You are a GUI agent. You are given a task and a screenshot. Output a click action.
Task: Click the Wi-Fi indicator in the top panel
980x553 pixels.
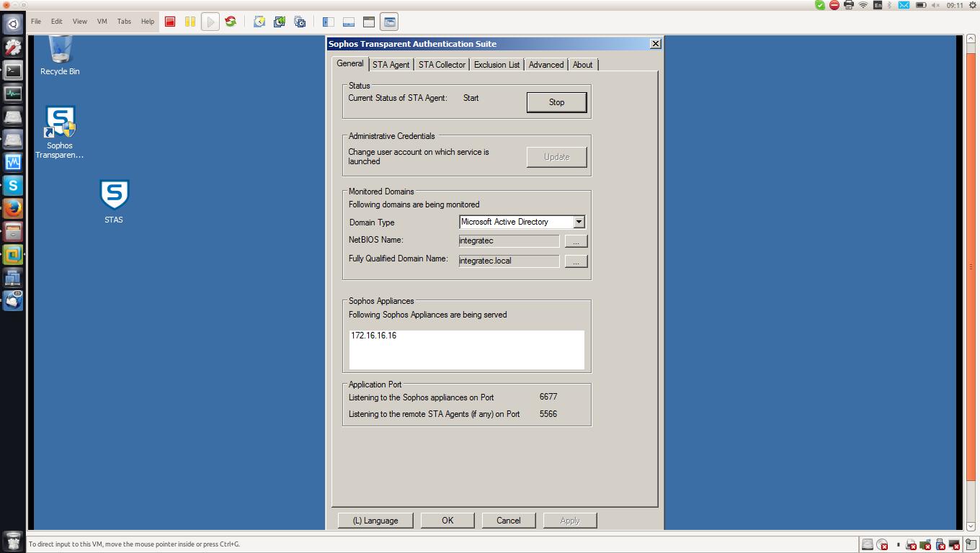tap(863, 5)
